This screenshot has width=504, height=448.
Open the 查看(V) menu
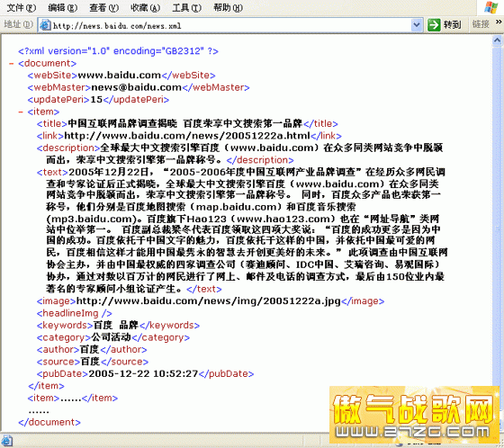[x=103, y=7]
